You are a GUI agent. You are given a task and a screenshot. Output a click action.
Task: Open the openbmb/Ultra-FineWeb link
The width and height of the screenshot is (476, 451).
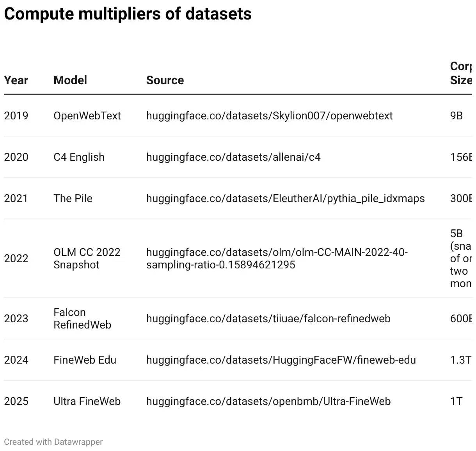[268, 401]
